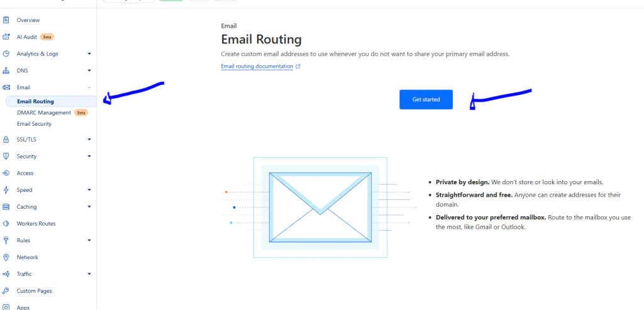Click the Network location pin icon
The image size is (644, 310).
(x=6, y=257)
